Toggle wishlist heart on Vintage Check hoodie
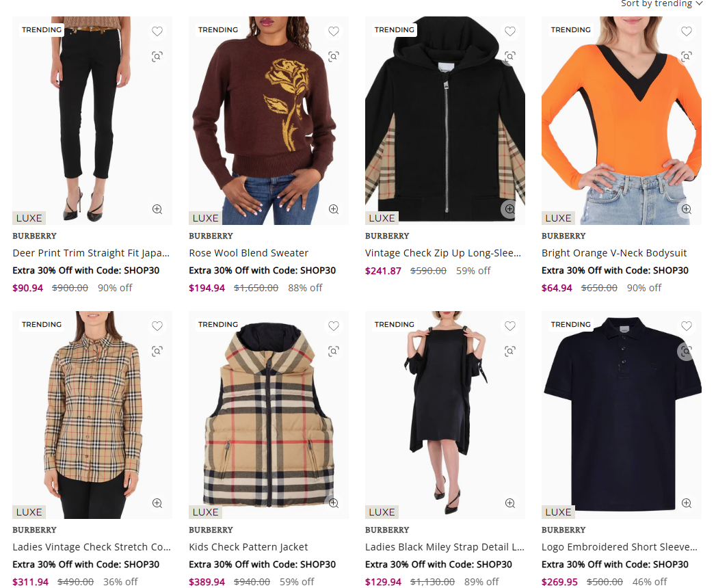The width and height of the screenshot is (716, 588). click(x=510, y=31)
